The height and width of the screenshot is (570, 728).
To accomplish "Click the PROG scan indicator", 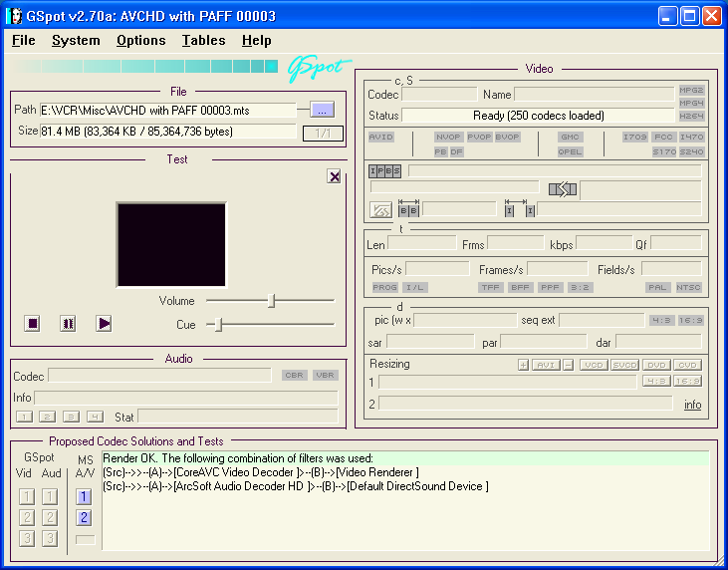I will 384,288.
